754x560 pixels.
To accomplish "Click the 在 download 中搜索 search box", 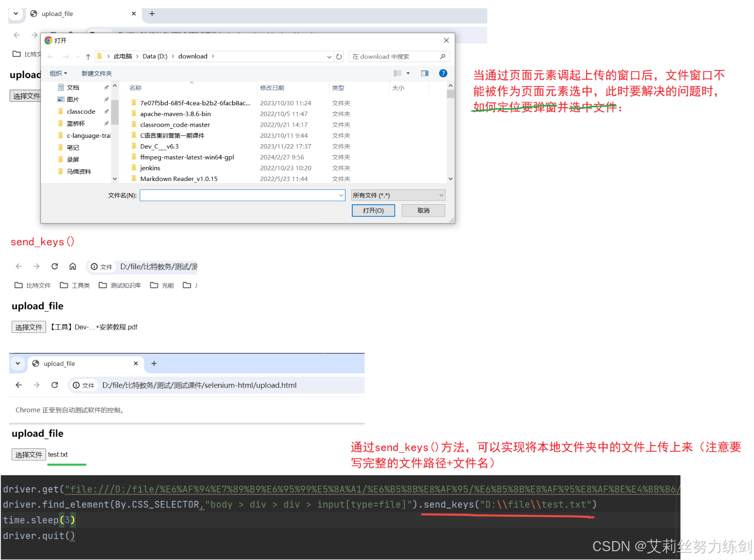I will 399,57.
